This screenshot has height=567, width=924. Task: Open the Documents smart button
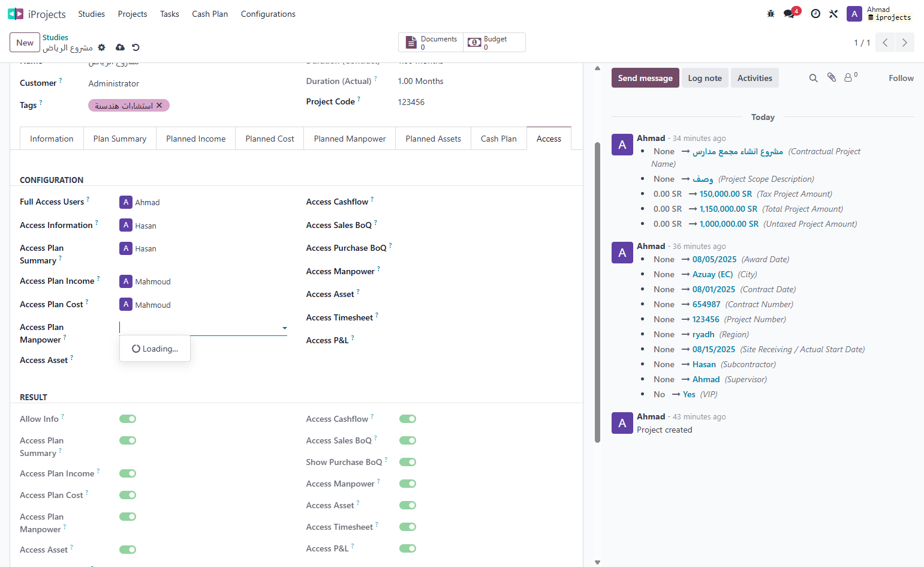[x=431, y=43]
